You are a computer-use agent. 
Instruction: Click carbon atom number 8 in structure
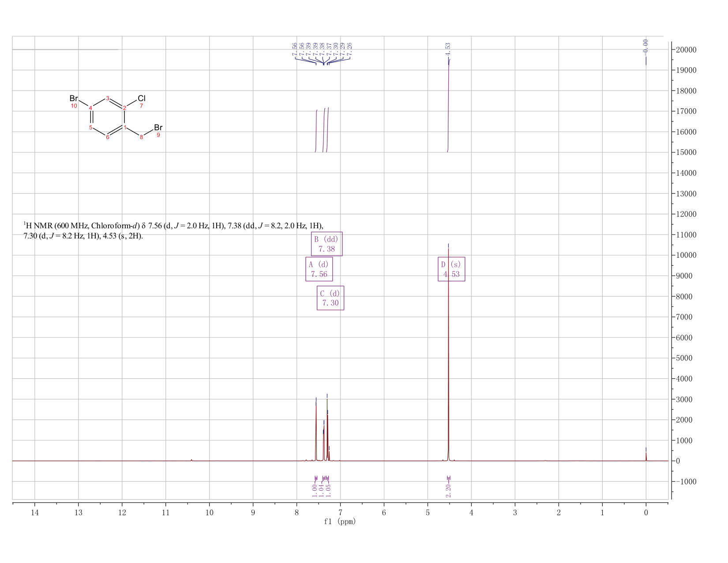(x=141, y=137)
